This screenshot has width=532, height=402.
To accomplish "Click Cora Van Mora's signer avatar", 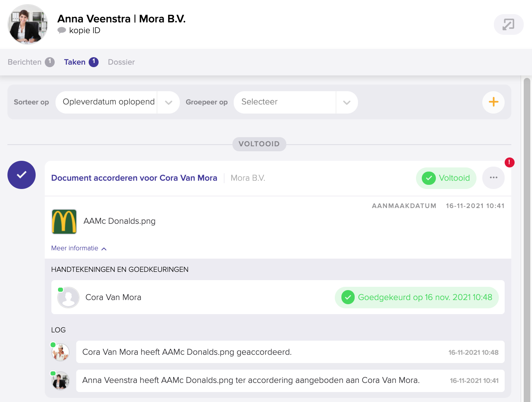I will coord(68,297).
